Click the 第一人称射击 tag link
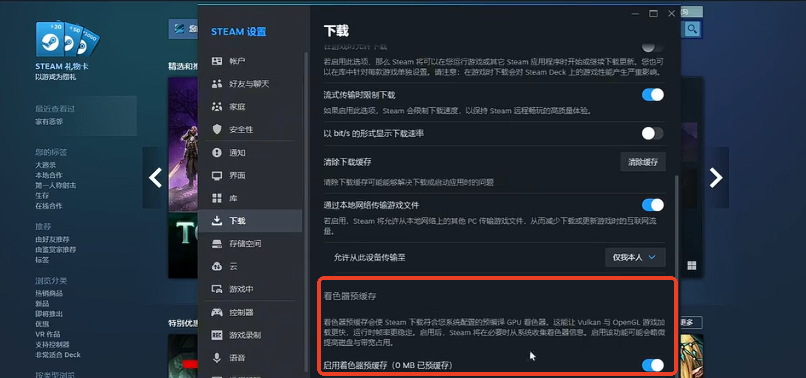This screenshot has width=806, height=378. (x=55, y=186)
